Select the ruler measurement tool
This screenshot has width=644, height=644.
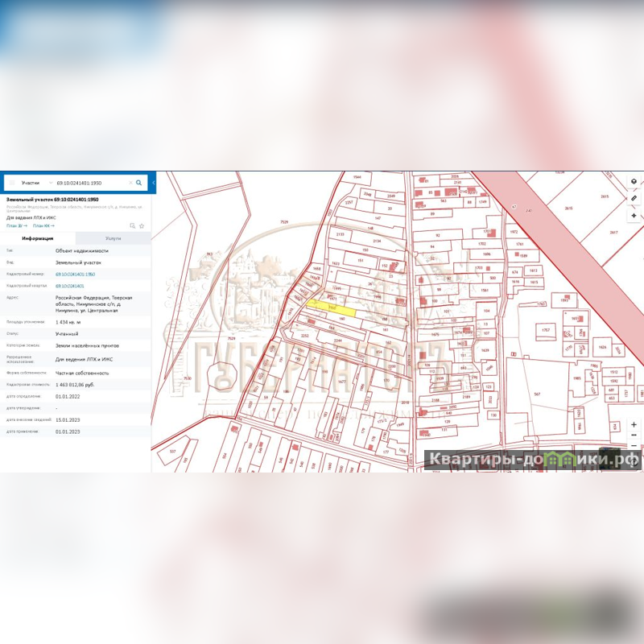click(634, 198)
